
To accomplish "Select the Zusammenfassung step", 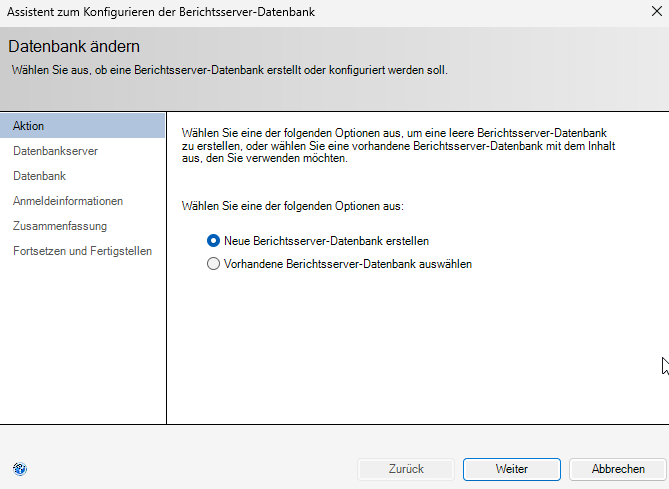I will click(x=60, y=226).
